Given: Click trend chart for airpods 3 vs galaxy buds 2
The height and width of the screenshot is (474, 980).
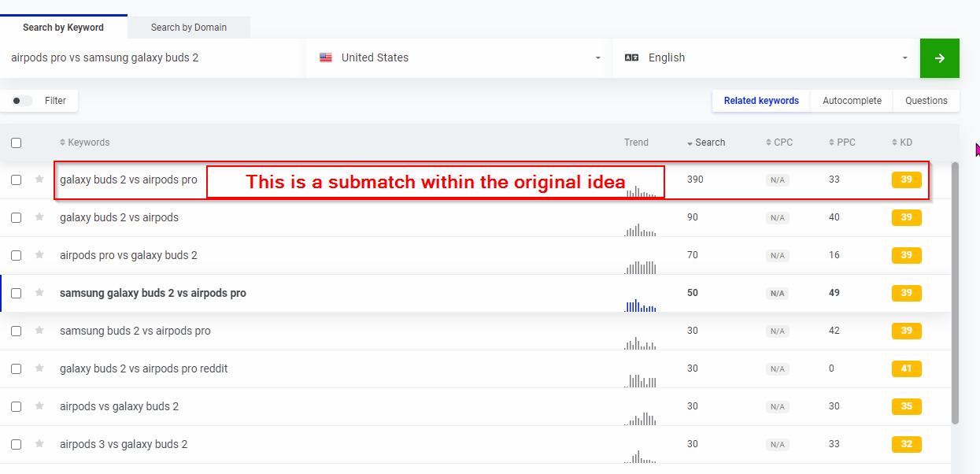Looking at the screenshot, I should [640, 456].
